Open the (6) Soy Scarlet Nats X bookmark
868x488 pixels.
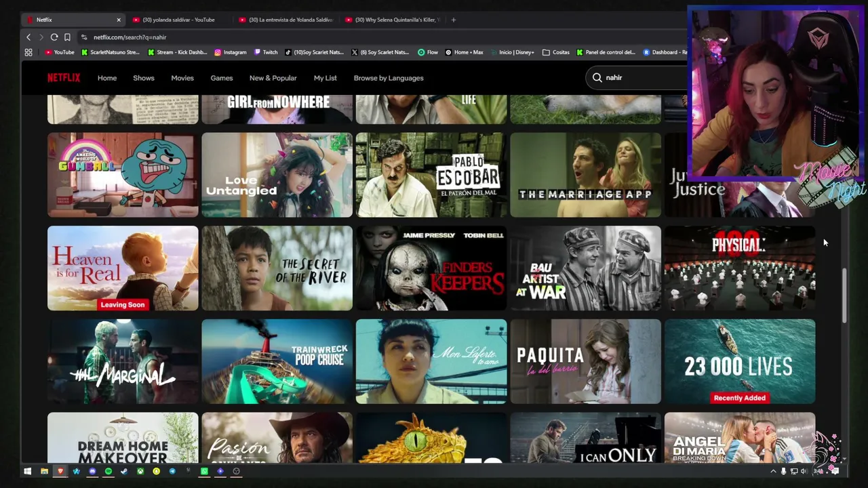click(380, 52)
